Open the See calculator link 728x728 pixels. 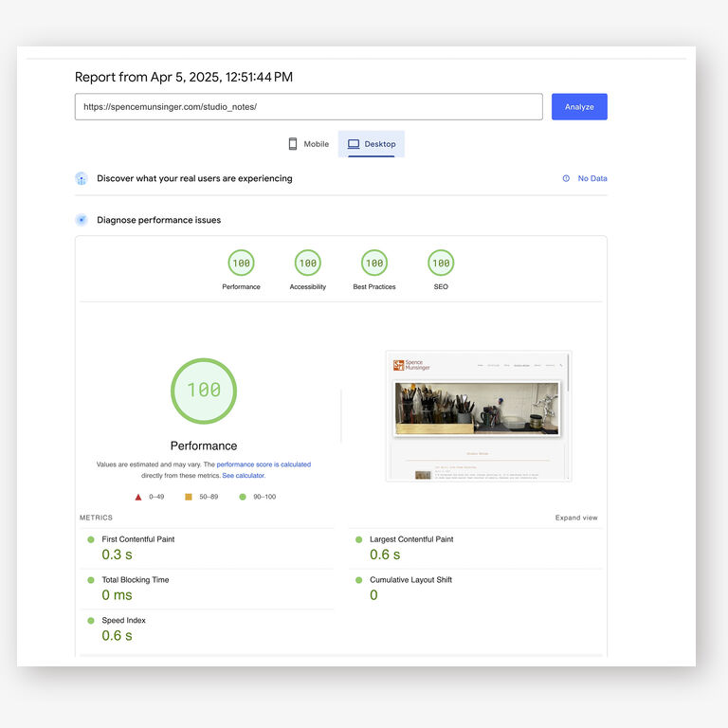(244, 476)
